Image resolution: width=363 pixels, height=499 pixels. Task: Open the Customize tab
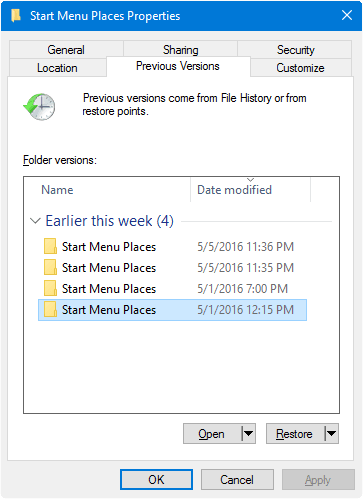coord(300,68)
